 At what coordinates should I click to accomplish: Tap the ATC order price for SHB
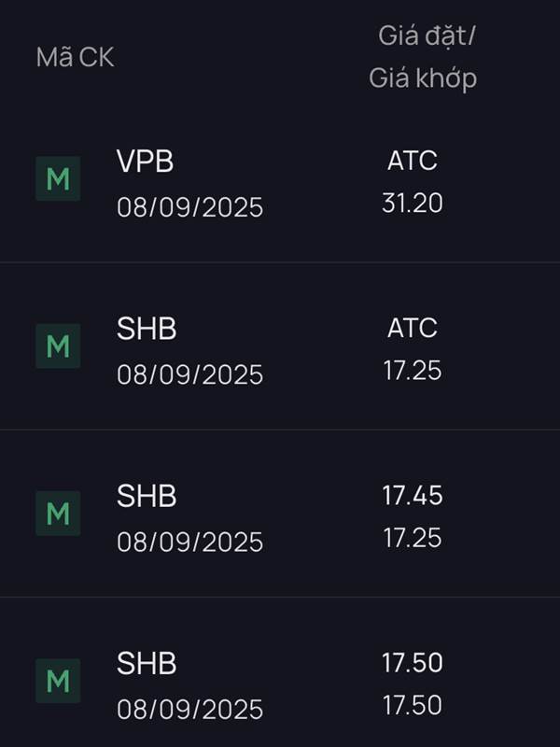pos(413,328)
